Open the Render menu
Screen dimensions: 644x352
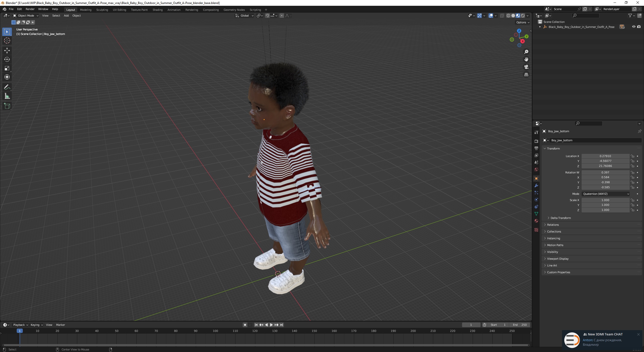pyautogui.click(x=30, y=9)
